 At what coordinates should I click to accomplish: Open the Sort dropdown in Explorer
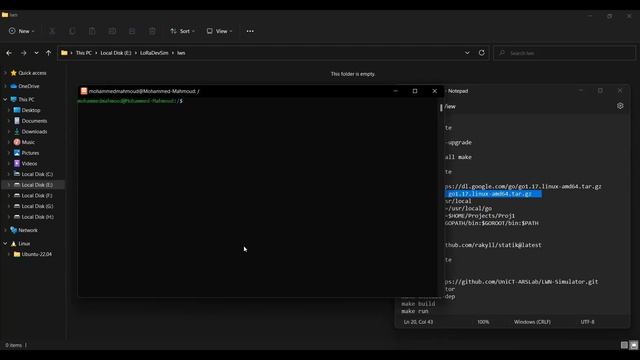point(182,31)
